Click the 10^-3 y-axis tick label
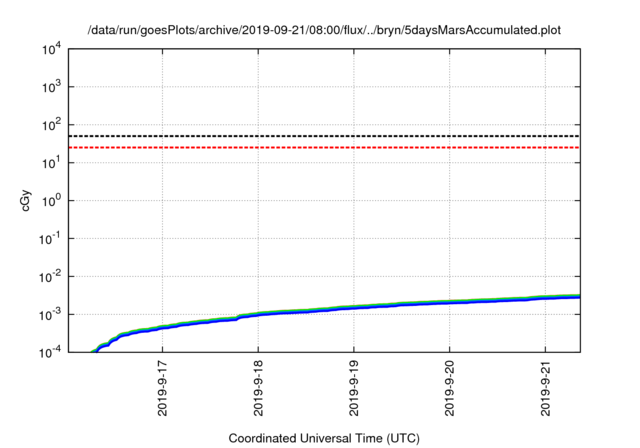 [51, 315]
